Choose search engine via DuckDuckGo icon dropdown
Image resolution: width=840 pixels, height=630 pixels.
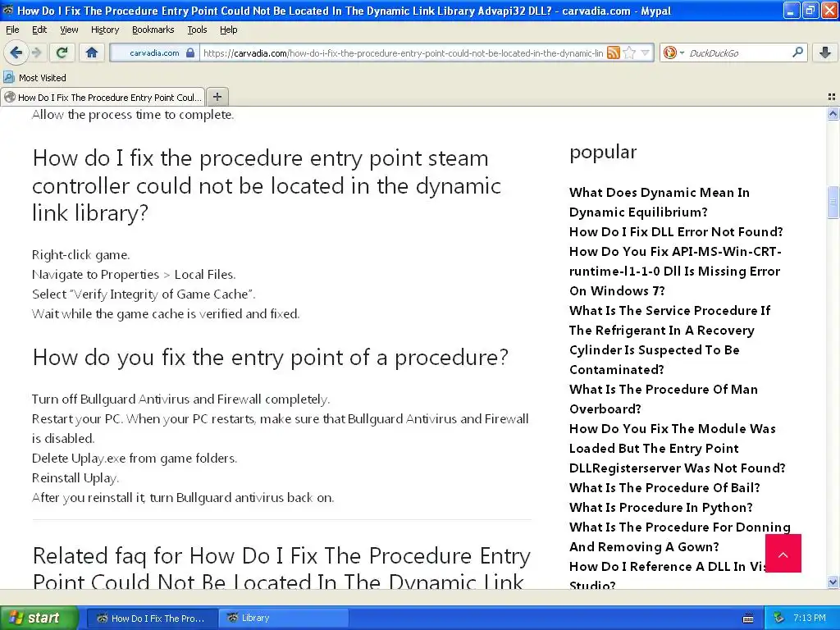click(673, 52)
